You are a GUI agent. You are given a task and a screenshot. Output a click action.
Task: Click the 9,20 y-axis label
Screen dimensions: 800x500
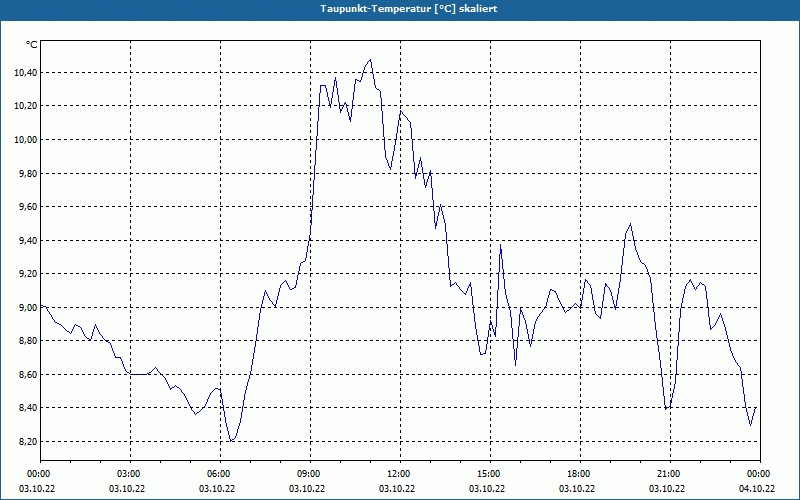28,274
